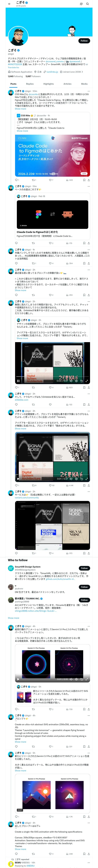Open the Highlights tab
The image size is (98, 868).
[x=48, y=84]
